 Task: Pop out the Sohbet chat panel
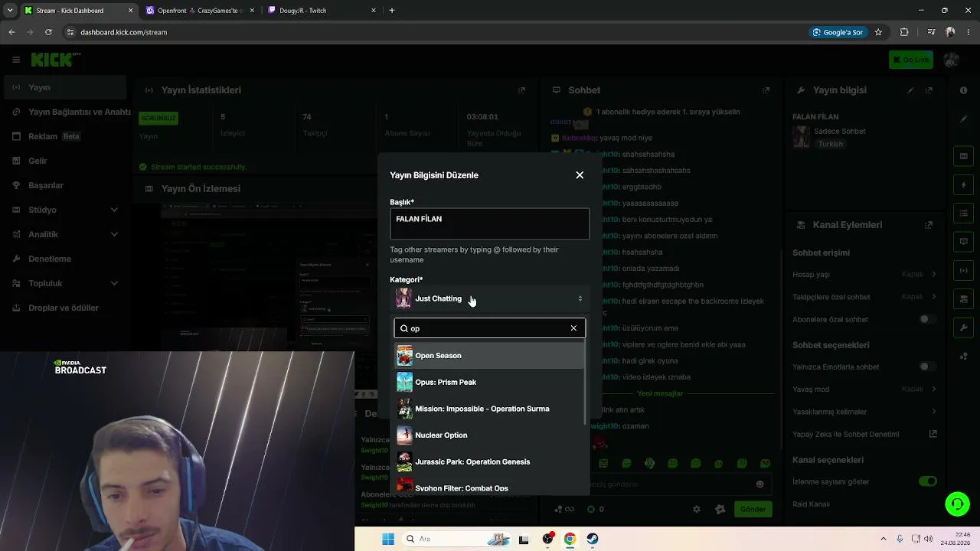click(766, 90)
